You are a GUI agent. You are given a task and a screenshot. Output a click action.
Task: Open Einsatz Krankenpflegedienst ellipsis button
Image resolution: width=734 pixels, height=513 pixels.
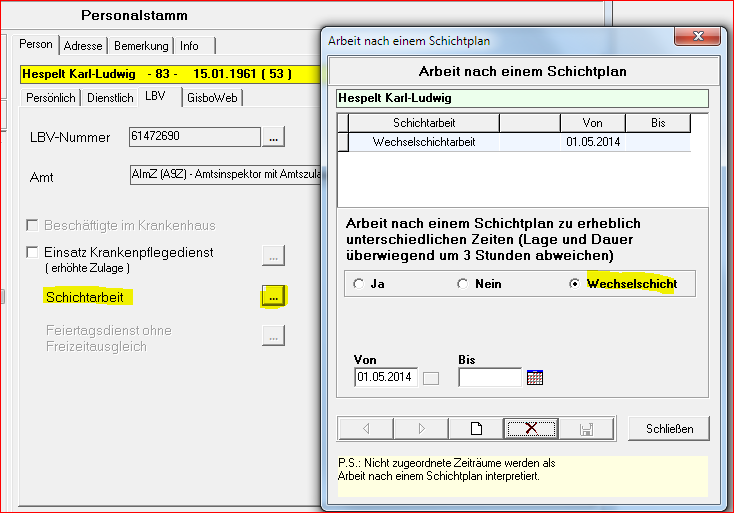point(274,255)
